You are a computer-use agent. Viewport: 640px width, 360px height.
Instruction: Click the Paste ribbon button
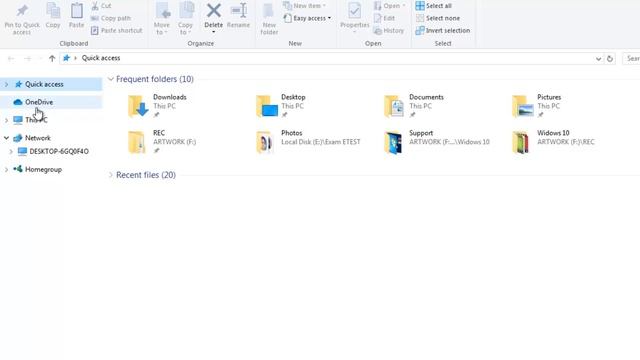click(76, 16)
